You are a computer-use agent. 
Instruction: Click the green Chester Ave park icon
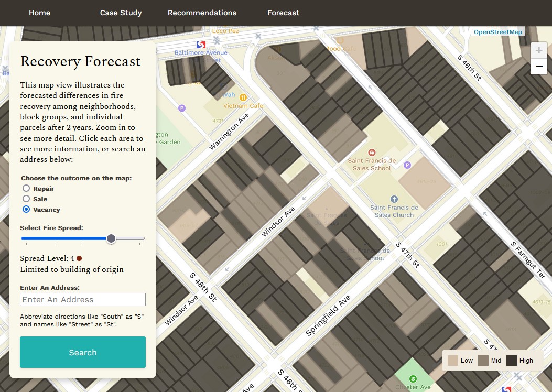click(x=413, y=378)
